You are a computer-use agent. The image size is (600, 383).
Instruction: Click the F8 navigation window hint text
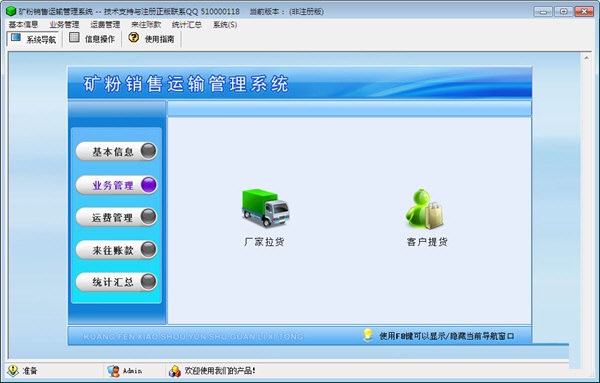click(447, 336)
